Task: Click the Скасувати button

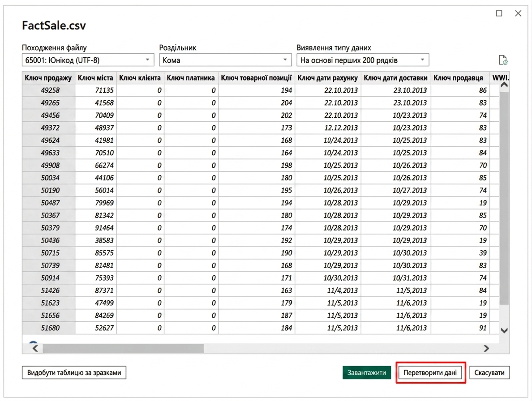Action: pos(489,372)
